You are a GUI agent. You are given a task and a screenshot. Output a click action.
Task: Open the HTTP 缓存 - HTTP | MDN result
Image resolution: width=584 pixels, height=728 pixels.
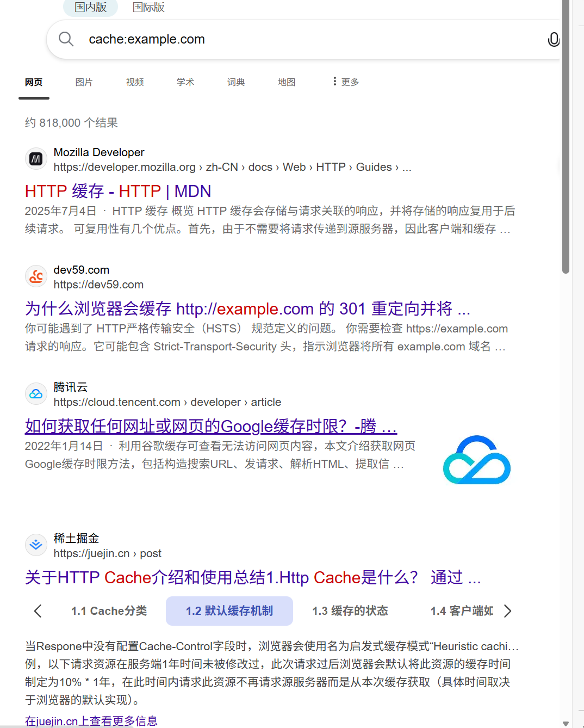(118, 191)
